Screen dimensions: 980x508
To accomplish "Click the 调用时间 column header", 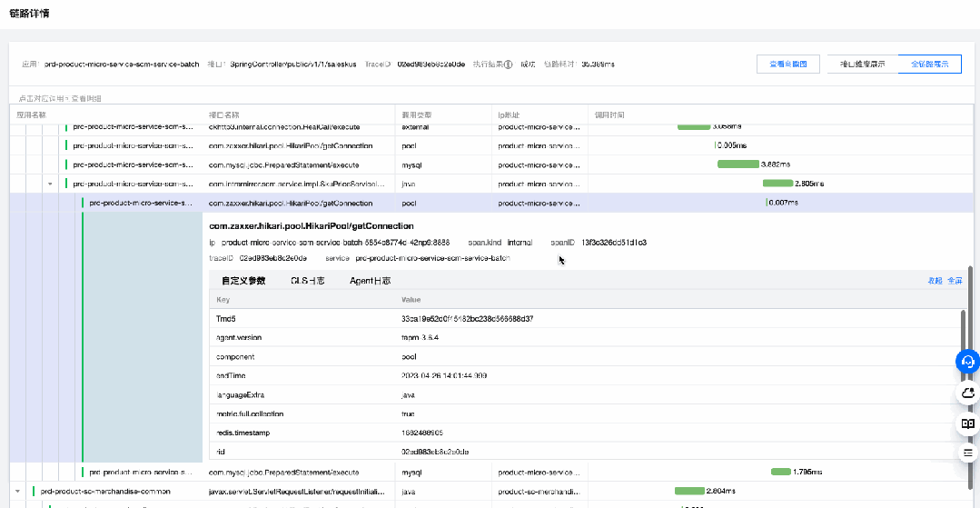I will (610, 115).
